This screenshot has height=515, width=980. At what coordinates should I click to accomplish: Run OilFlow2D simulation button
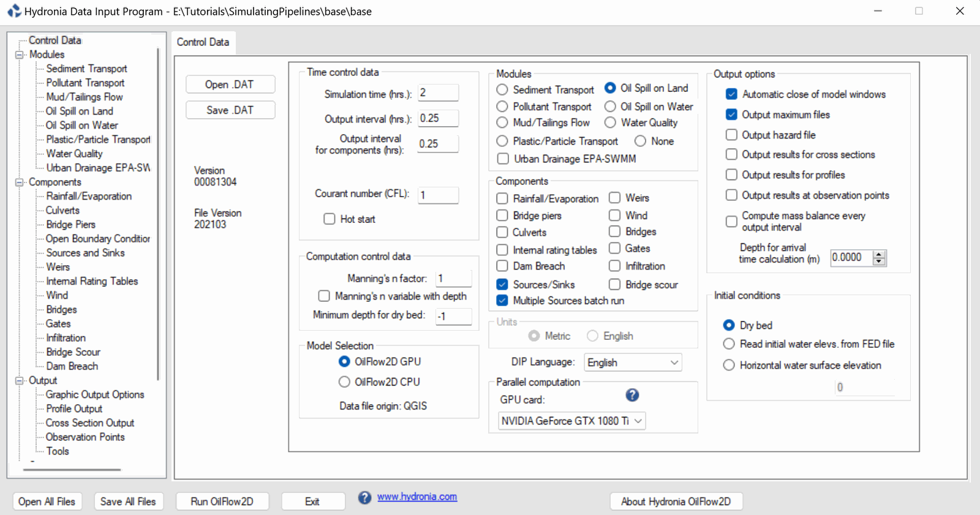[222, 501]
